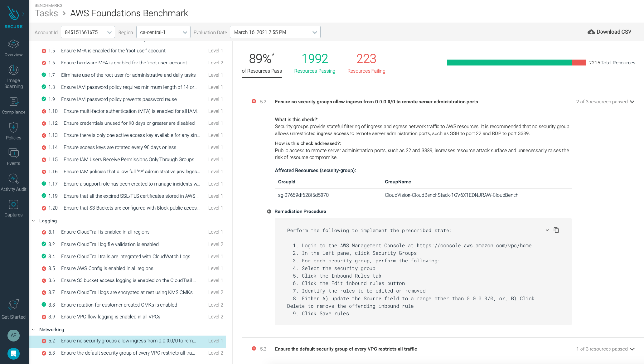The image size is (644, 364).
Task: Copy remediation procedure to clipboard
Action: point(556,230)
